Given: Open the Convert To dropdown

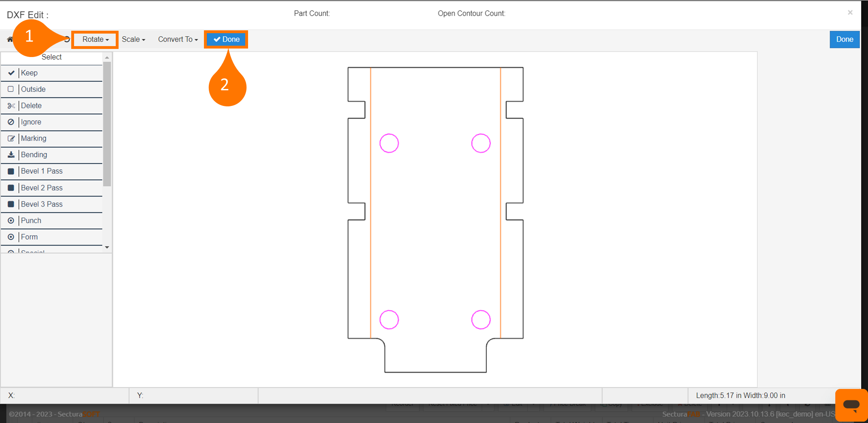Looking at the screenshot, I should pos(178,39).
